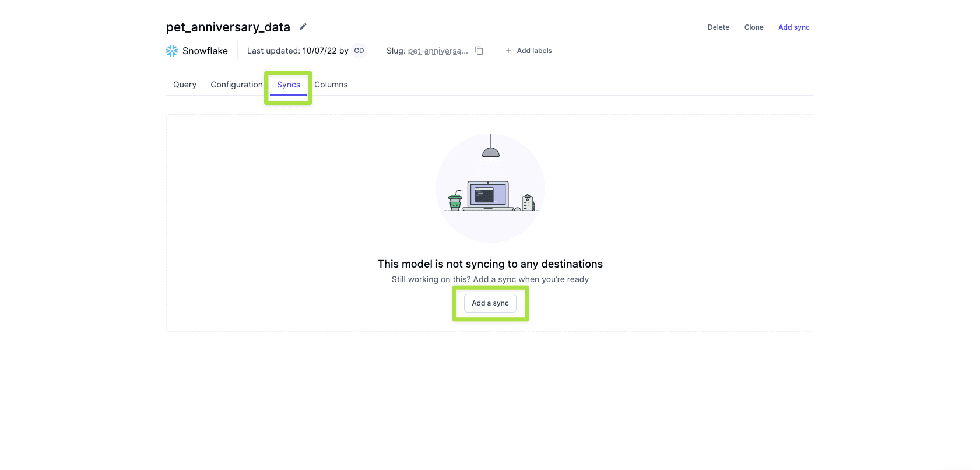Click the Still working on this subtext
The width and height of the screenshot is (980, 470).
tap(490, 279)
